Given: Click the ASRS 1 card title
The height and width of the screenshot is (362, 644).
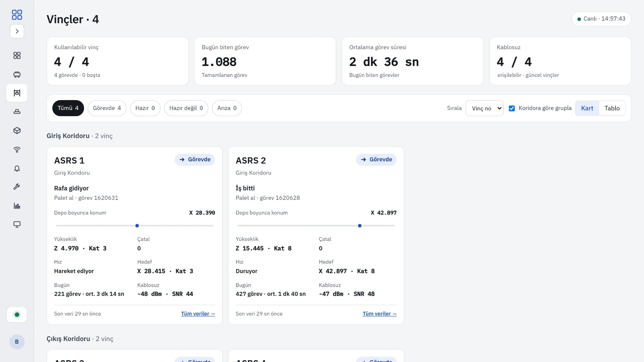Looking at the screenshot, I should 69,160.
